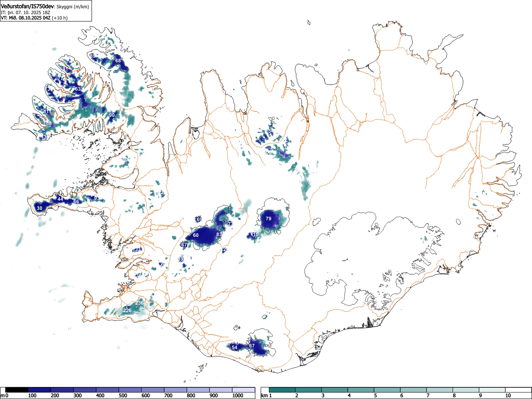The width and height of the screenshot is (532, 399).
Task: Click the value '68' in the northern Westfjords
Action: tap(118, 61)
